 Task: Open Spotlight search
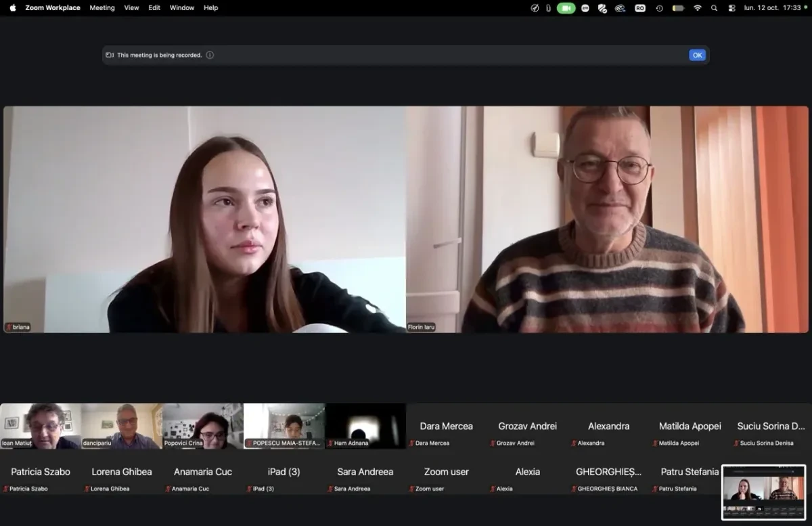[715, 8]
